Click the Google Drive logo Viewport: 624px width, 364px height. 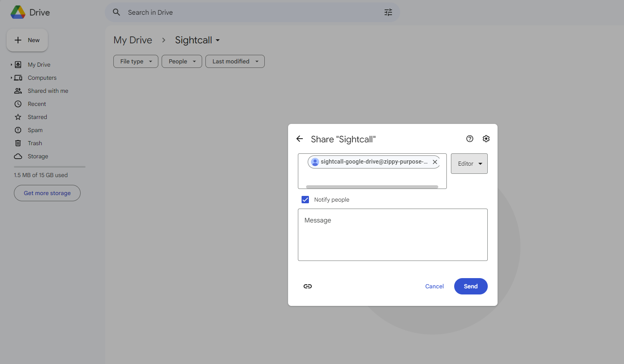18,12
